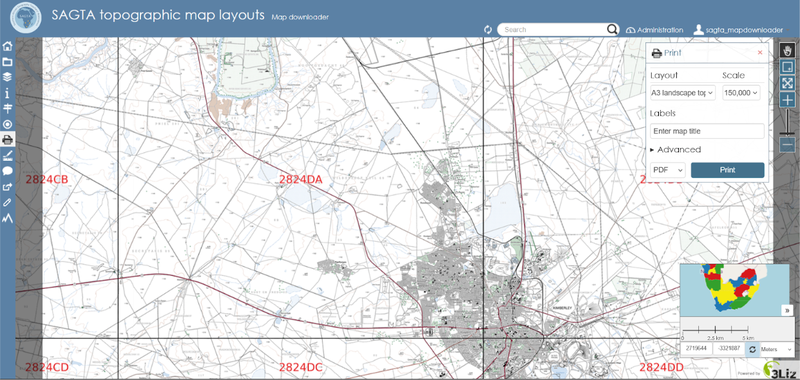Select the pencil Draw tool
800x380 pixels.
click(x=7, y=202)
